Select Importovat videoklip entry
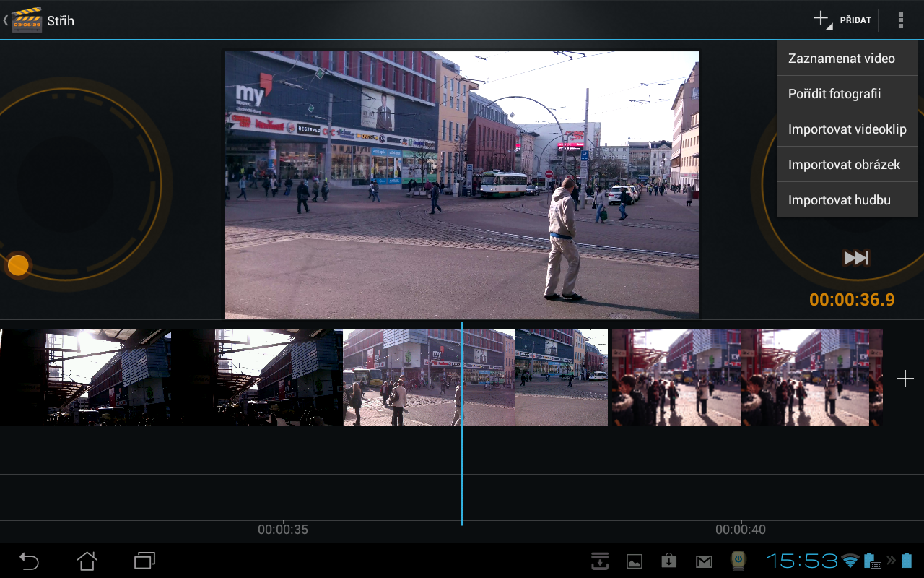The image size is (924, 578). pyautogui.click(x=847, y=129)
